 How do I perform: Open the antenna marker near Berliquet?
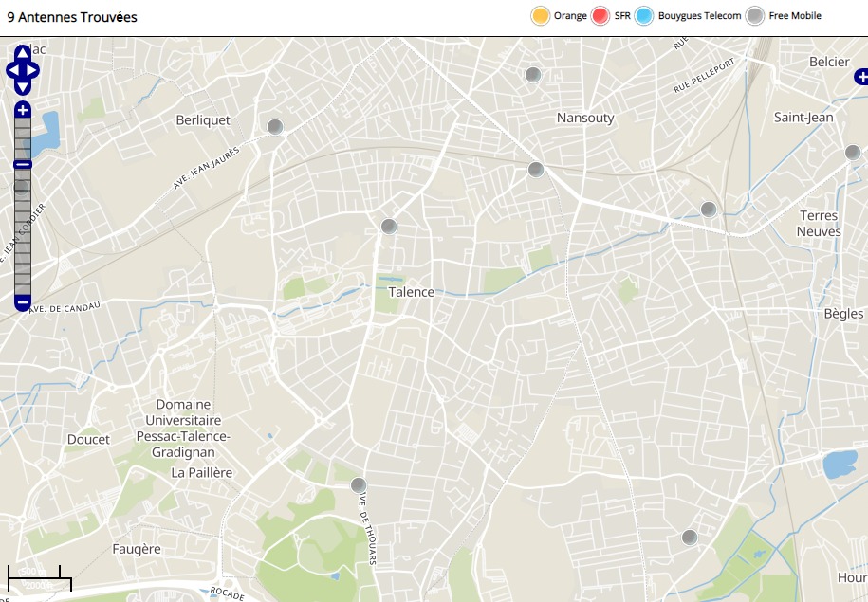click(x=275, y=127)
